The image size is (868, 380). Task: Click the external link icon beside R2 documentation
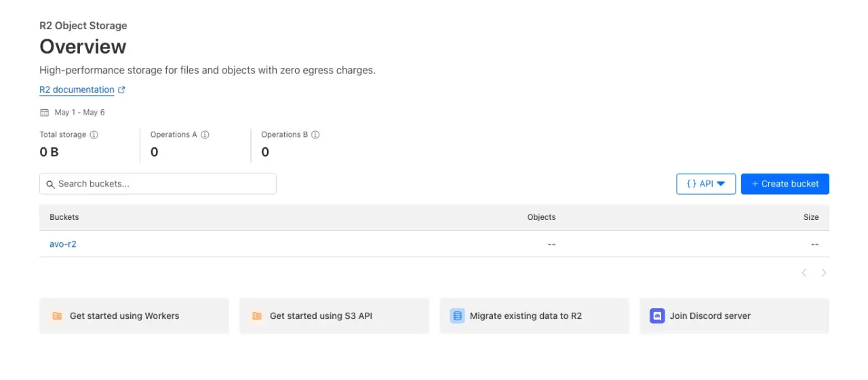click(x=122, y=90)
